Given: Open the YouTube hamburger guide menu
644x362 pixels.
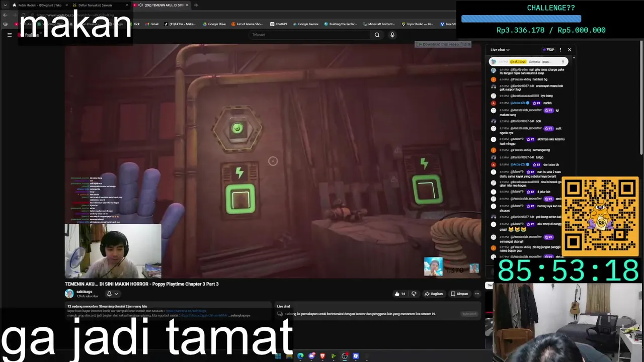Looking at the screenshot, I should (9, 35).
